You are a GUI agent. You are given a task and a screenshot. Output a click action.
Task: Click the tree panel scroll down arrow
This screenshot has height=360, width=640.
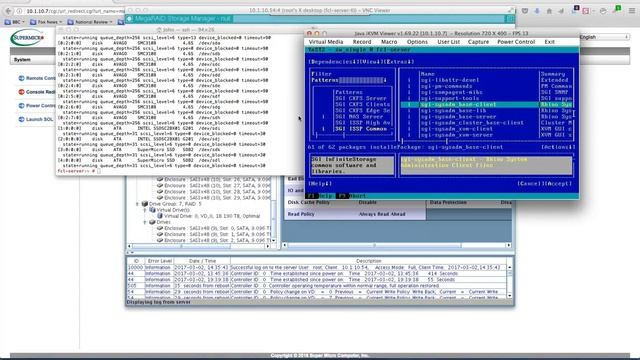[x=273, y=240]
